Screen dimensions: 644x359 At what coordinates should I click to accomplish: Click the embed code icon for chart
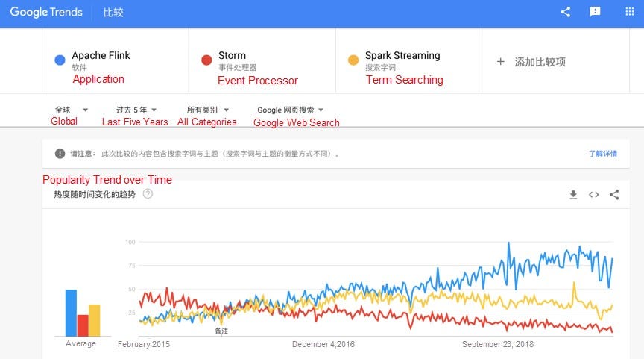(594, 195)
